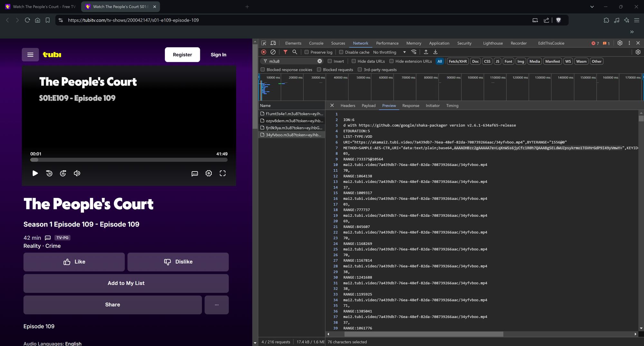Open the Headers tab
644x346 pixels.
click(x=348, y=106)
